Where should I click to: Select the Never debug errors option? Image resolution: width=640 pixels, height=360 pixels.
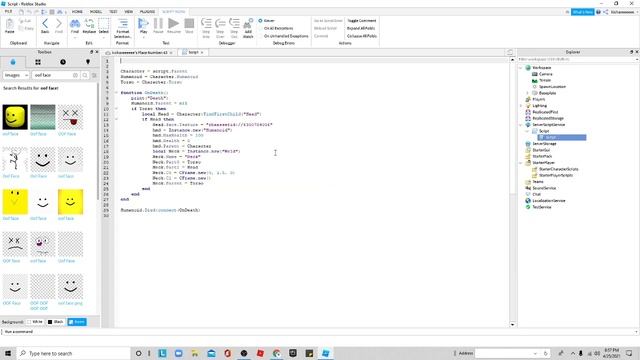click(x=267, y=20)
